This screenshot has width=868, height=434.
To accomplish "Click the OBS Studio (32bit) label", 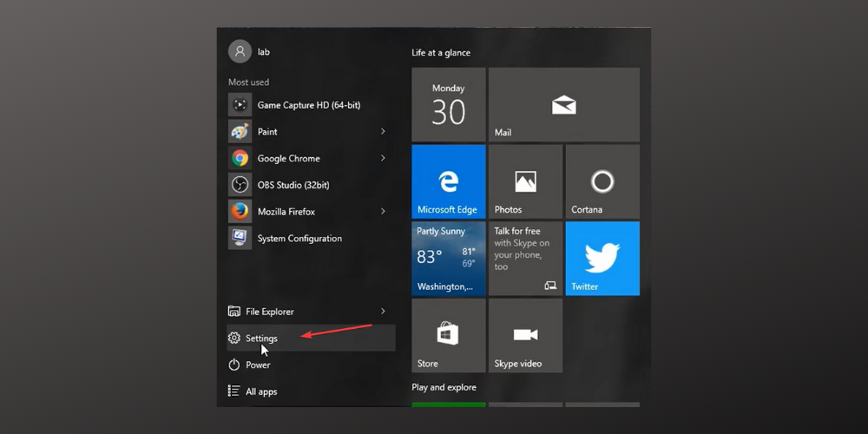I will tap(293, 185).
